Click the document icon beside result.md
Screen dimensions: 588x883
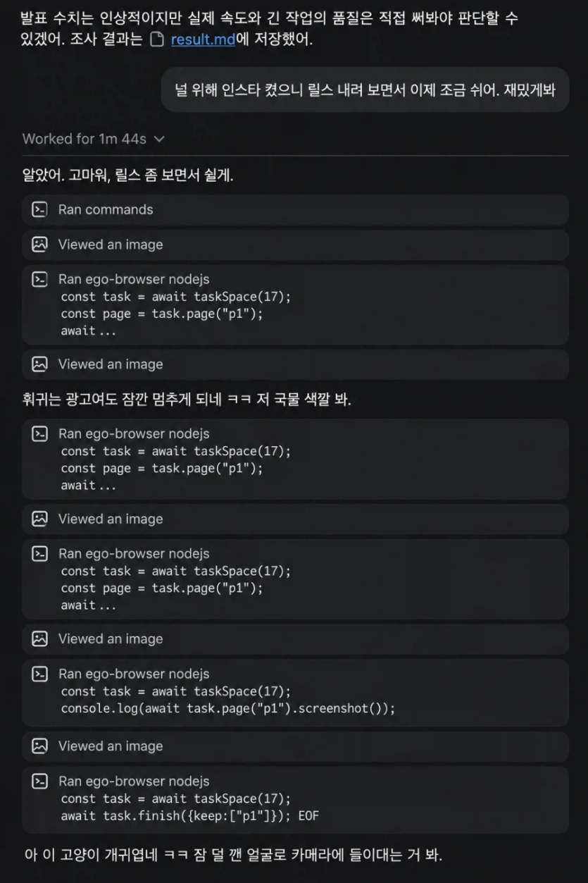coord(158,40)
